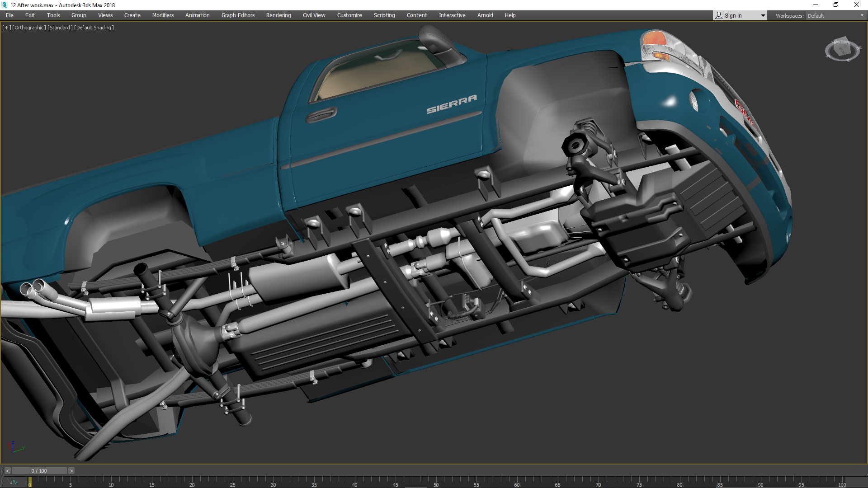Open the Mini Curve Editor icon
The image size is (868, 488).
13,482
